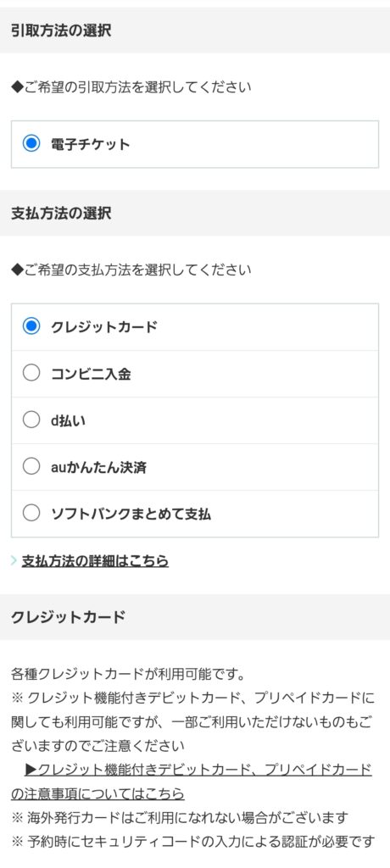Click the chevron icon beside 支払方法の詳細はこちら

tap(14, 561)
